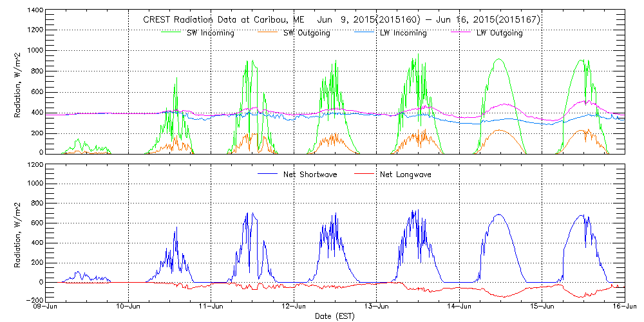Click red line sample beside Net Longwave

pyautogui.click(x=363, y=174)
